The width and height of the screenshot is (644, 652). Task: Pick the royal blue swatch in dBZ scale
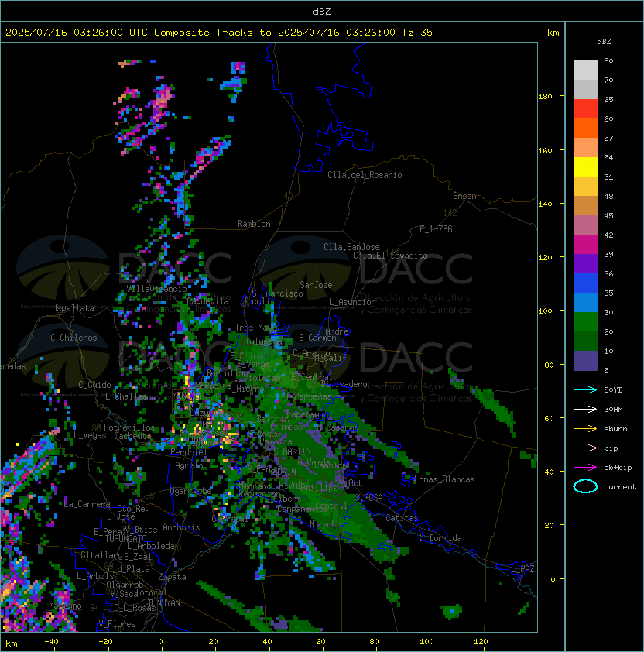click(x=585, y=283)
